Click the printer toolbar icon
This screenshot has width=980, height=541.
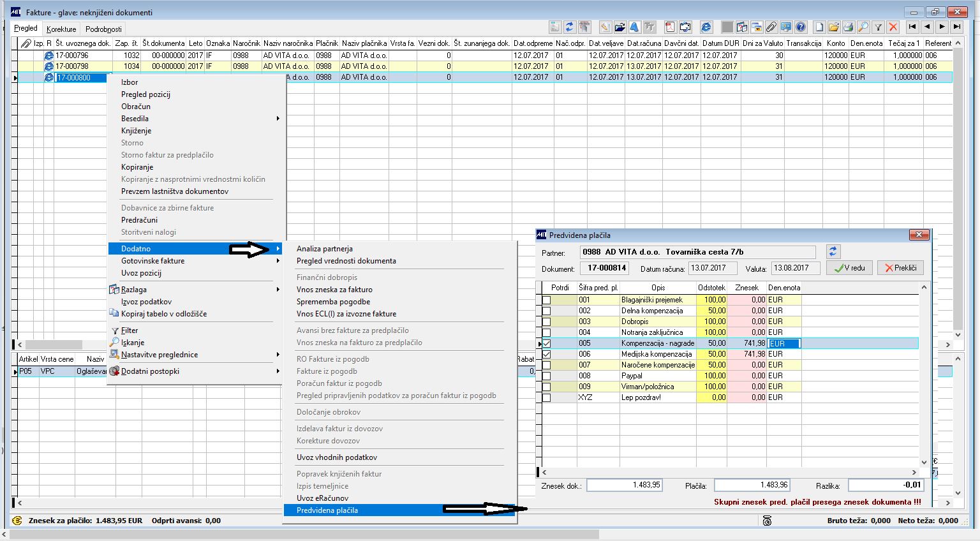[849, 27]
